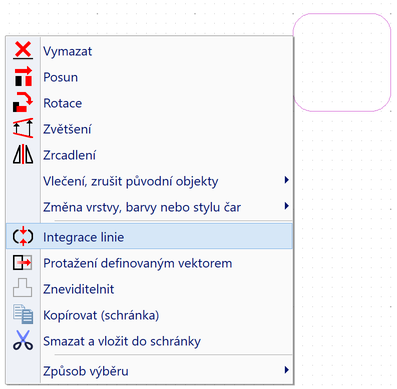Image resolution: width=397 pixels, height=389 pixels.
Task: Click the pink rounded rectangle outline
Action: (x=342, y=62)
